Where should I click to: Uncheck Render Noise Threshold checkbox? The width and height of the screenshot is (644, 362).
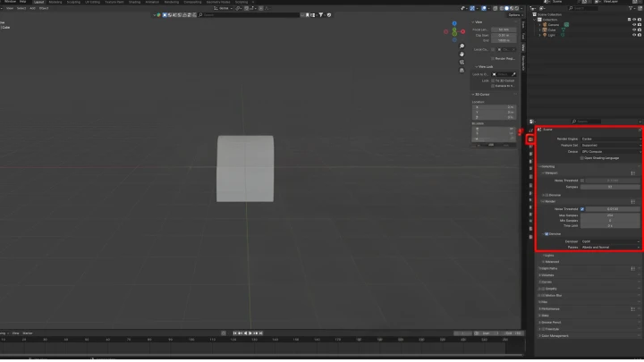(x=582, y=209)
